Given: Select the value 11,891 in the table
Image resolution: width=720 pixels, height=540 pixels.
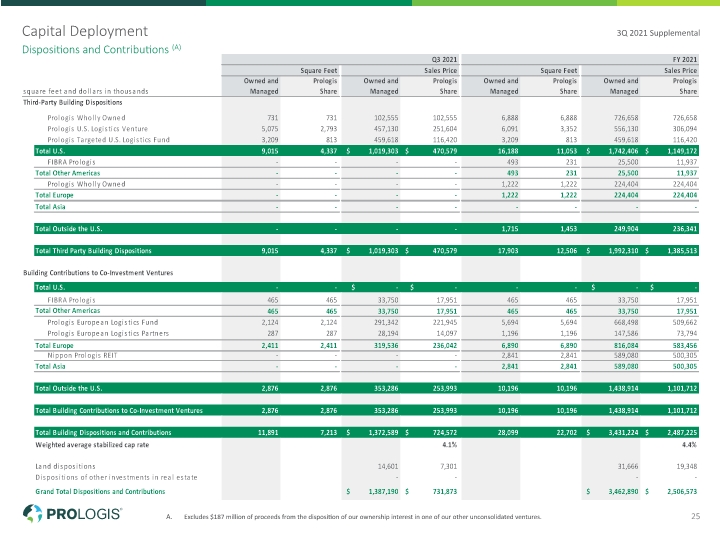Looking at the screenshot, I should click(268, 433).
